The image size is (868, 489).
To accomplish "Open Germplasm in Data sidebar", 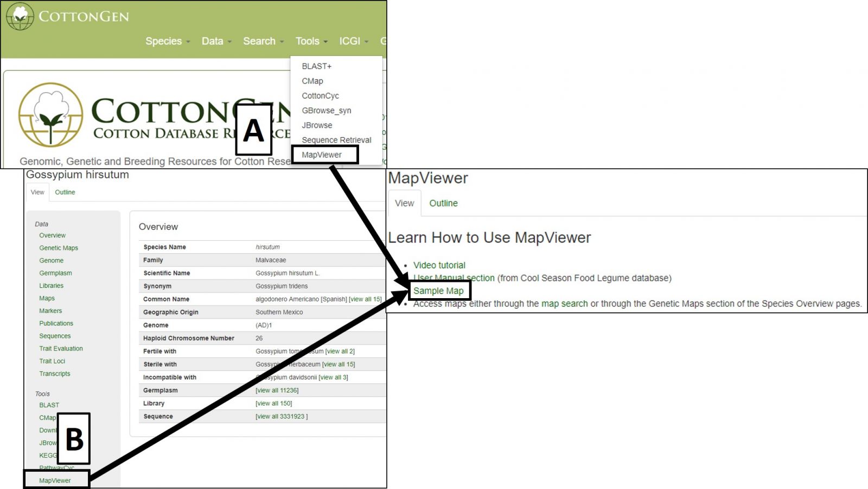I will pyautogui.click(x=55, y=273).
